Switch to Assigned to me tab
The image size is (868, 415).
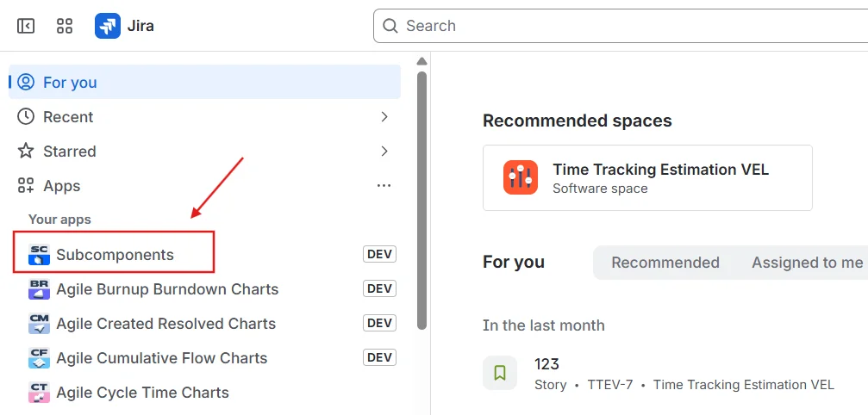[807, 263]
